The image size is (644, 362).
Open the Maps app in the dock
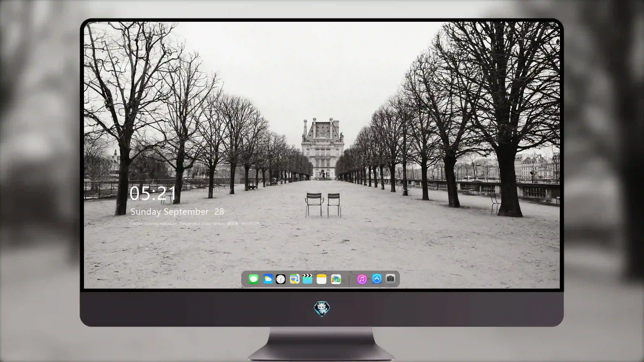[294, 279]
